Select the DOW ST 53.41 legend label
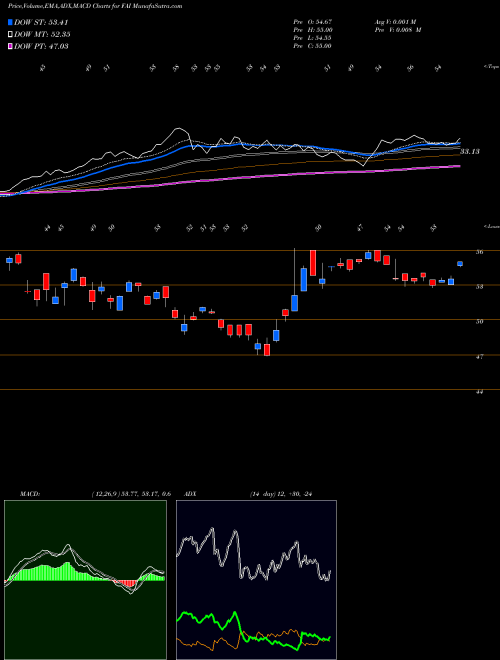500x660 pixels. click(41, 22)
